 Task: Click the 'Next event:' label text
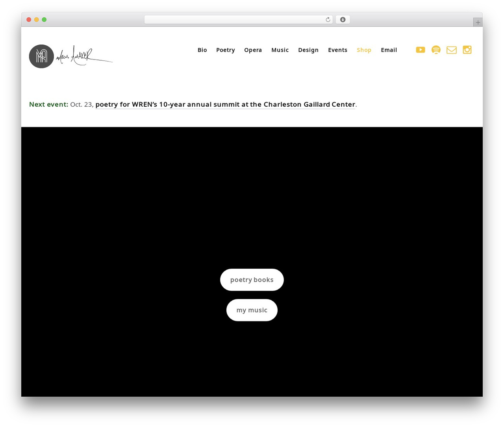[49, 104]
